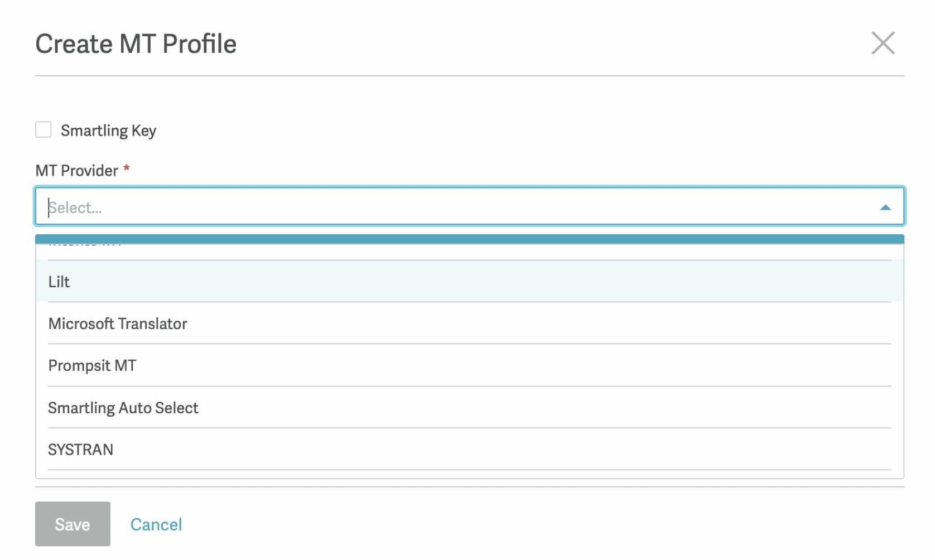Collapse the MT Provider dropdown arrow

coord(885,207)
